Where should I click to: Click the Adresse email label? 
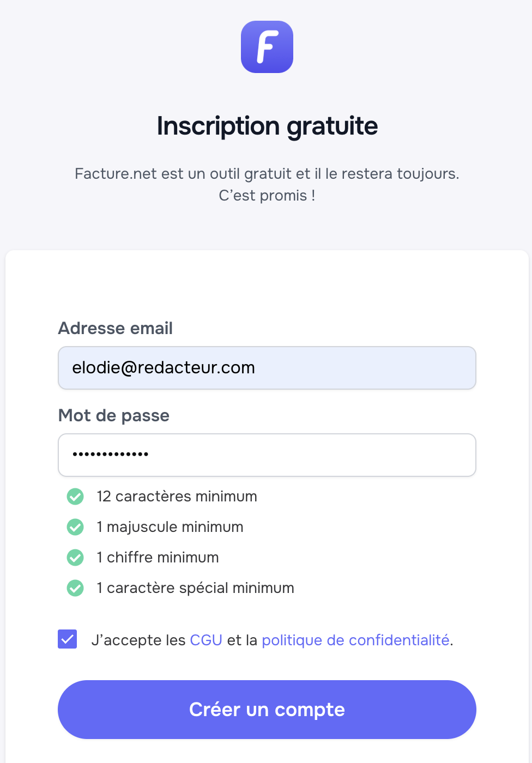coord(116,328)
